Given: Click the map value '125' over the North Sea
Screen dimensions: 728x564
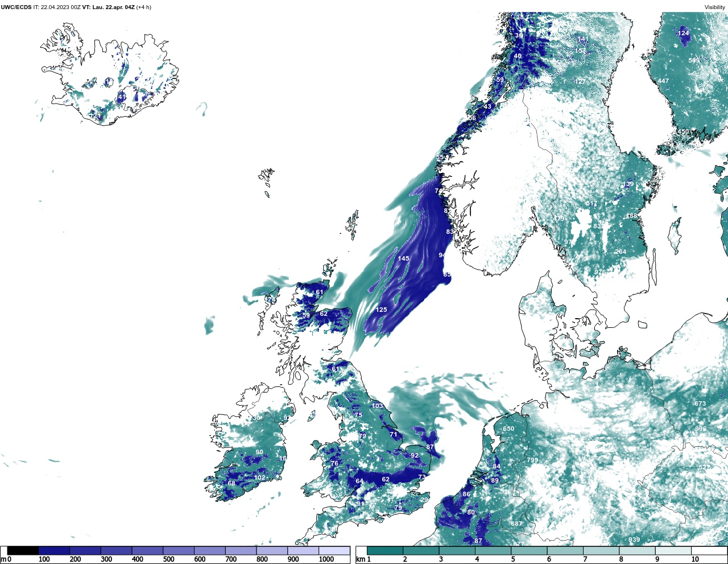Looking at the screenshot, I should [x=381, y=310].
